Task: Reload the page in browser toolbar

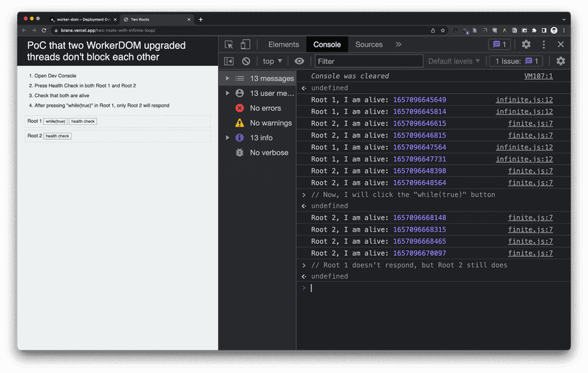Action: (x=44, y=31)
